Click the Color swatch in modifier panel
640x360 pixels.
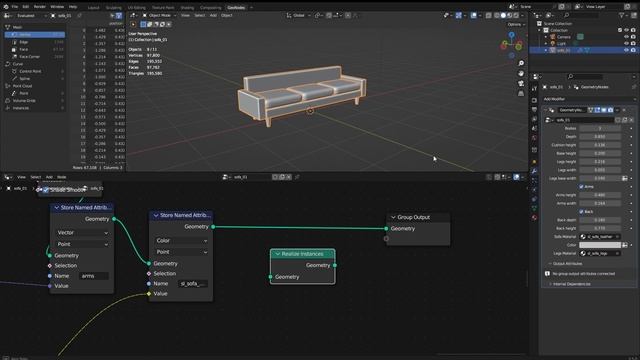(x=600, y=245)
